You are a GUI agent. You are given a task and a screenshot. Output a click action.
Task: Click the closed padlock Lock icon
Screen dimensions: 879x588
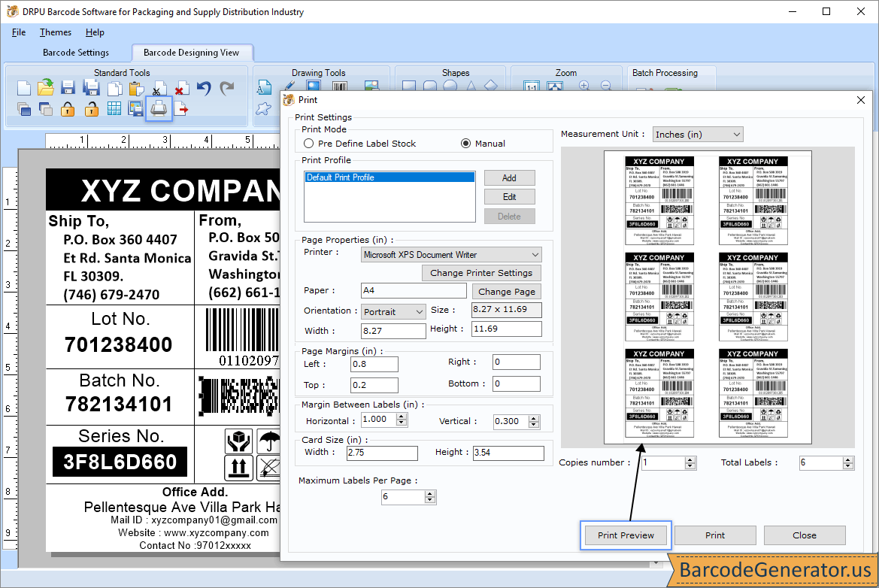(x=68, y=109)
